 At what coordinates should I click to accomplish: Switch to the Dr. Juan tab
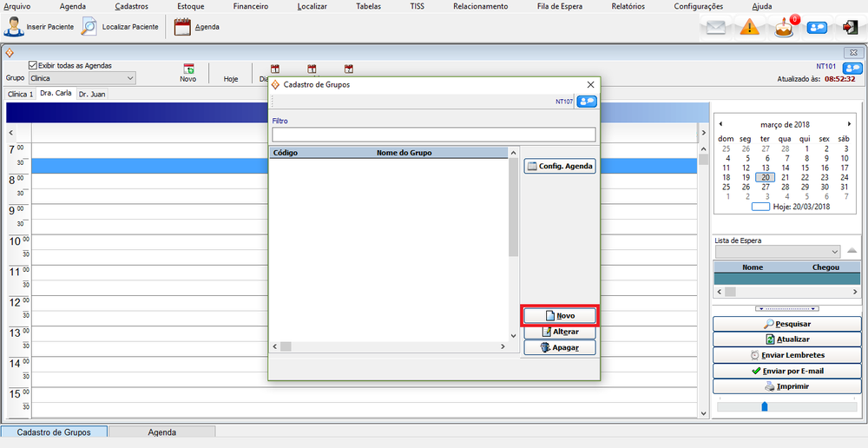tap(92, 94)
